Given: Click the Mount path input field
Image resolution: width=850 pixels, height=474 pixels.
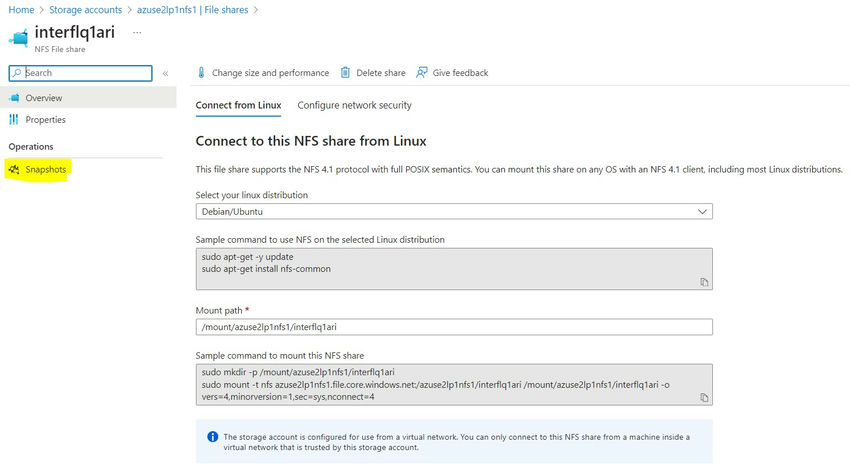Looking at the screenshot, I should 454,327.
